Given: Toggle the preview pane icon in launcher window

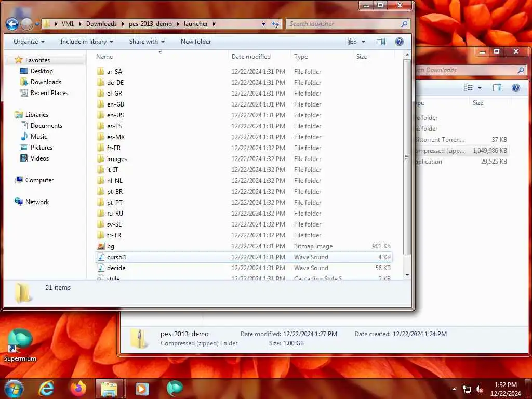Looking at the screenshot, I should click(x=381, y=42).
